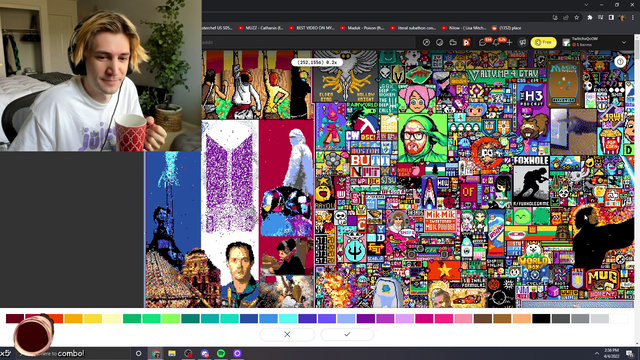Select the white color swatch
Viewport: 640px width, 360px height.
tap(619, 318)
